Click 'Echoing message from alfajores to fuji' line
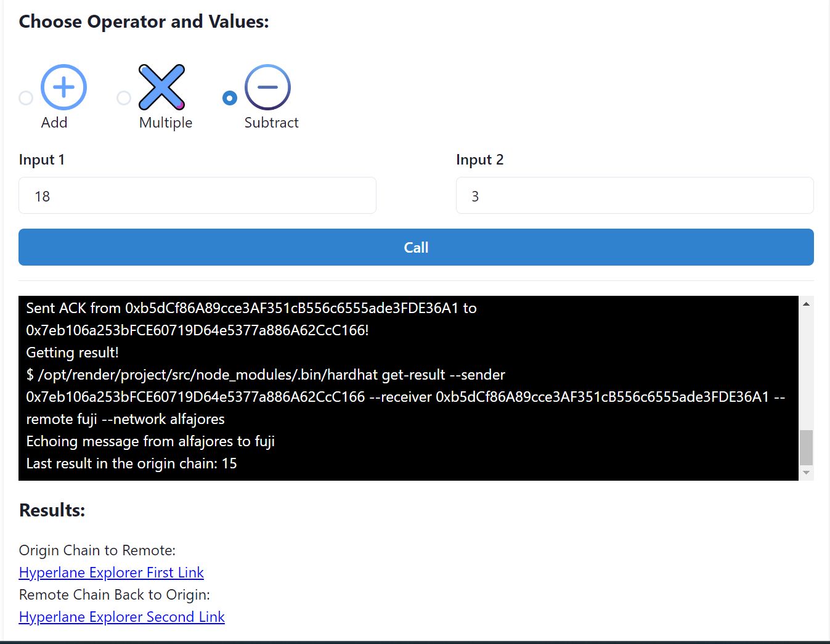Viewport: 830px width, 644px height. point(150,441)
